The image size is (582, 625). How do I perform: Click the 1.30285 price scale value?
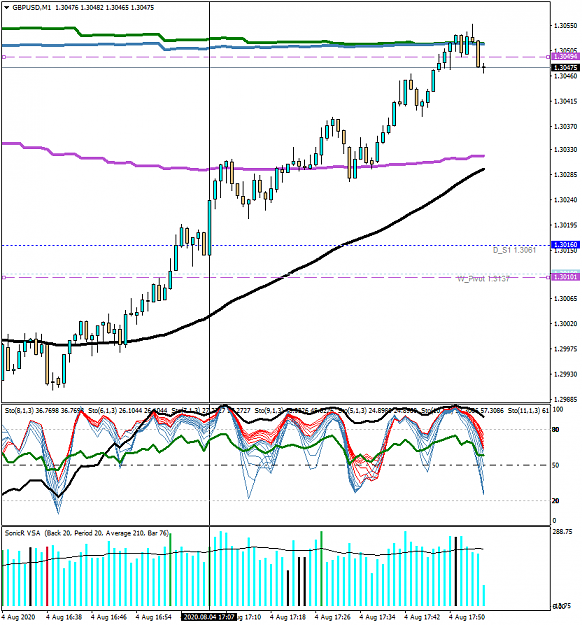point(566,175)
